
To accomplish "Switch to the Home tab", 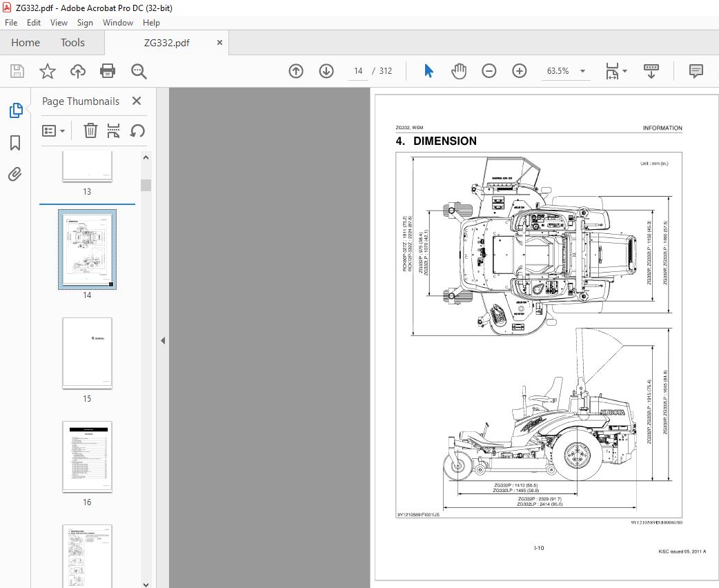I will coord(26,43).
